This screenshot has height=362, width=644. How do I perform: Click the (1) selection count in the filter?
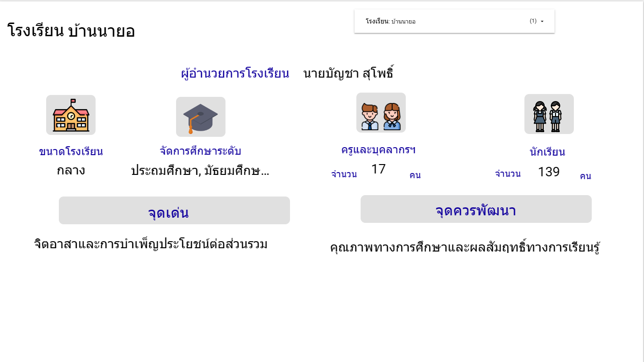click(533, 21)
